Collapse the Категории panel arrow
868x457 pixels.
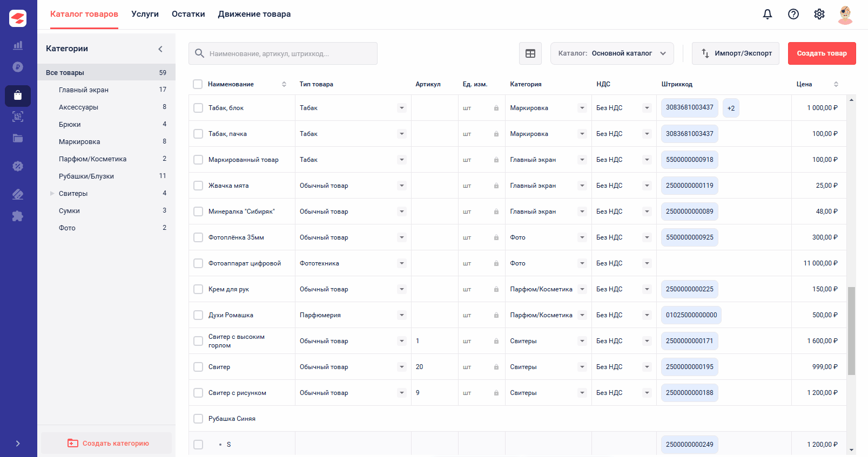point(160,49)
